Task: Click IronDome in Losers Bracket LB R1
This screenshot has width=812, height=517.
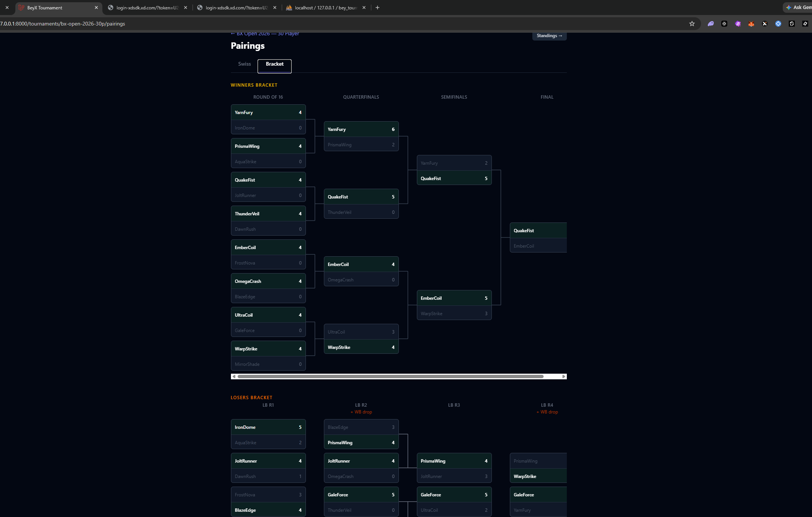Action: (x=268, y=427)
